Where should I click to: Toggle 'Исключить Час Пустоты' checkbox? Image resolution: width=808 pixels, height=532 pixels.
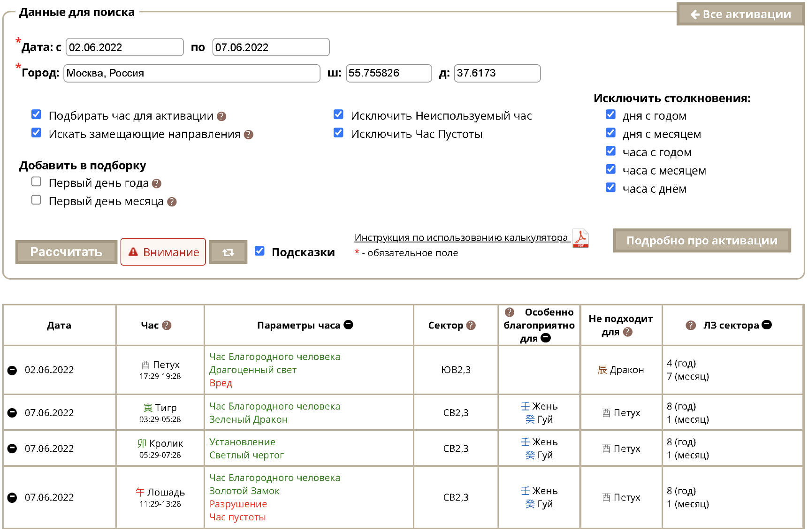point(338,133)
